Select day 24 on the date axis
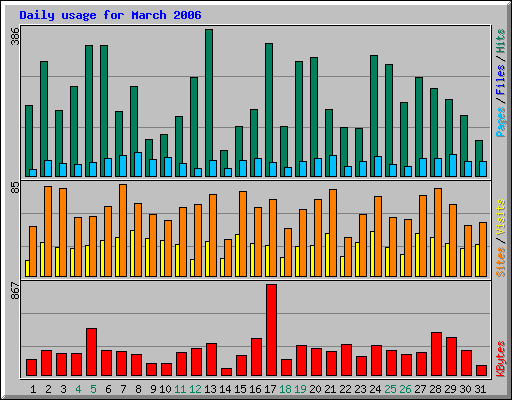The width and height of the screenshot is (512, 400). point(375,389)
